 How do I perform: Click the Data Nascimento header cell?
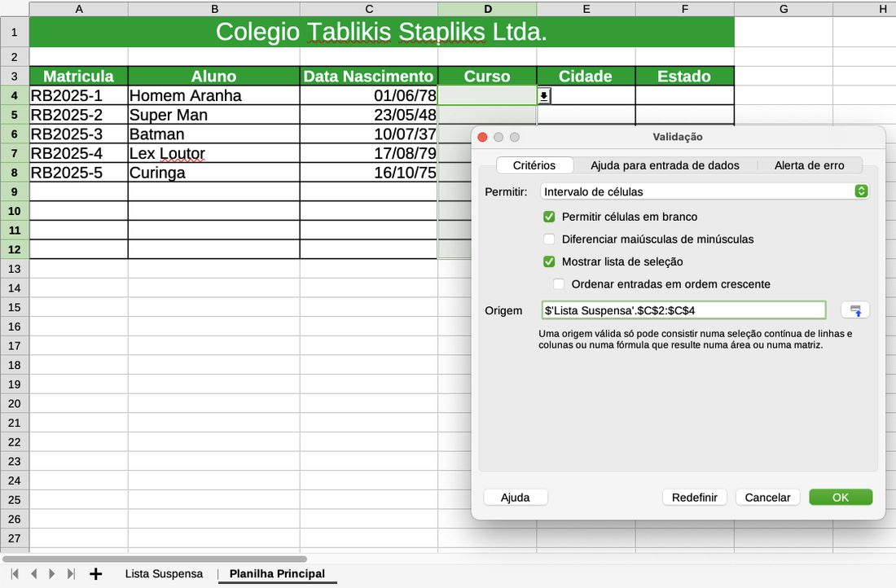(x=369, y=76)
